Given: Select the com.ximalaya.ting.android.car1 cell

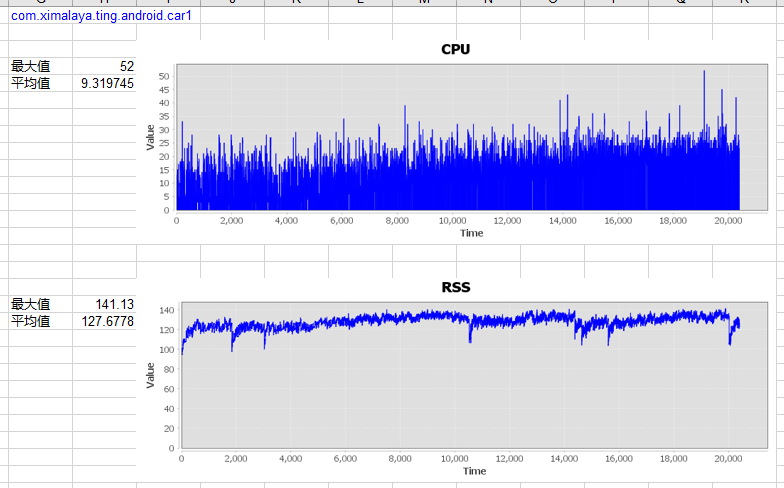Looking at the screenshot, I should pos(101,16).
